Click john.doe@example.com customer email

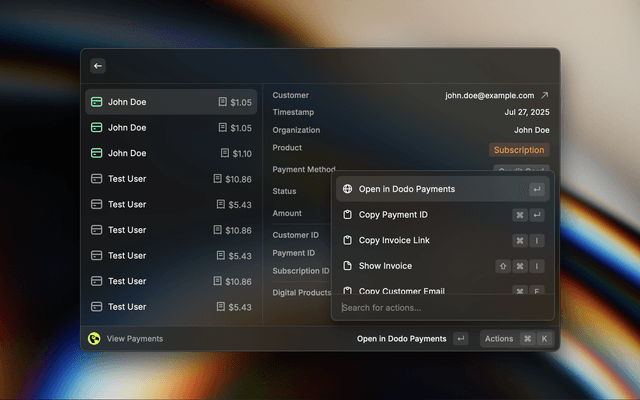pos(489,96)
